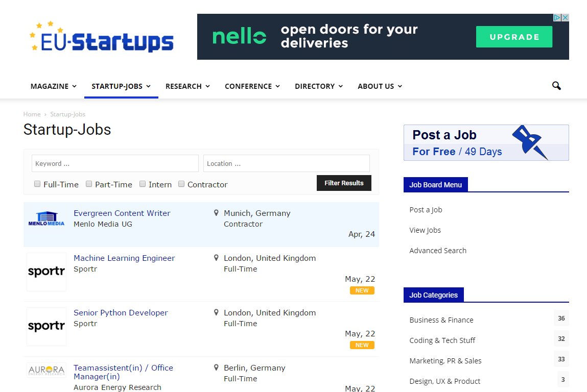This screenshot has height=392, width=587.
Task: Click the Filter Results button
Action: [x=344, y=183]
